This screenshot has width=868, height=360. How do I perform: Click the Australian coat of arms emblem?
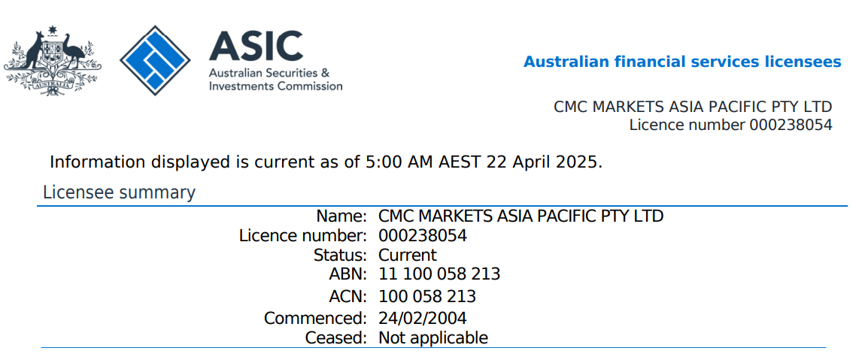coord(53,59)
